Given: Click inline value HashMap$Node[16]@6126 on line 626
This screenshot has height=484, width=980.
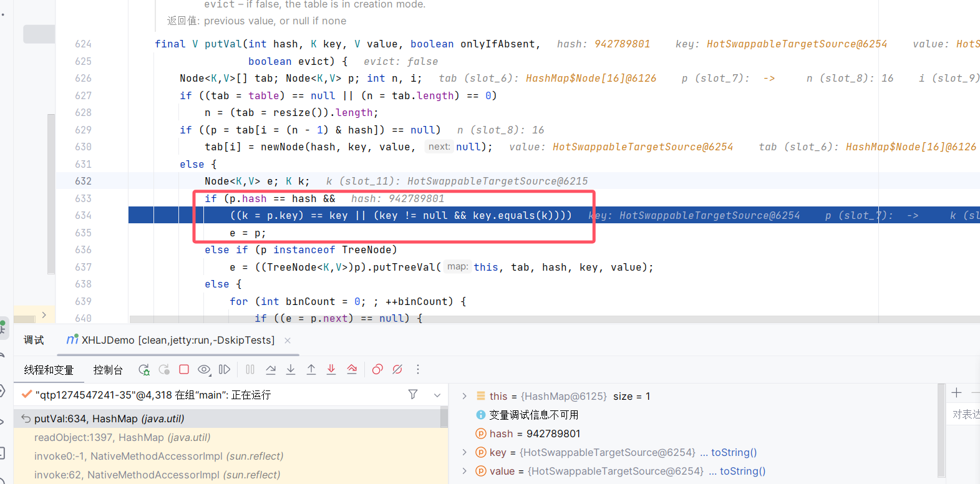Looking at the screenshot, I should [x=591, y=78].
